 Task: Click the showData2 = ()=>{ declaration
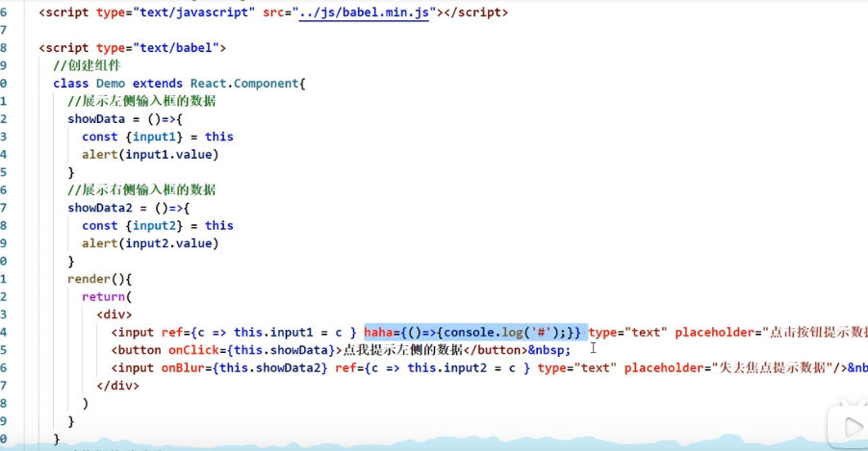[129, 208]
